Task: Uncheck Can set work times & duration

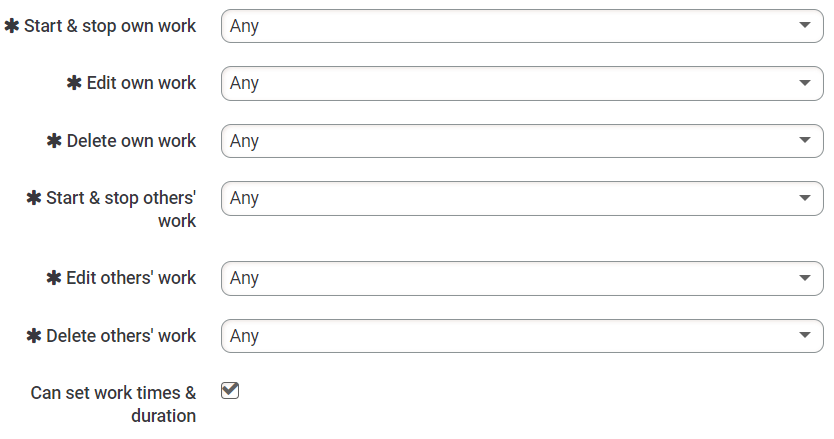Action: click(x=230, y=391)
